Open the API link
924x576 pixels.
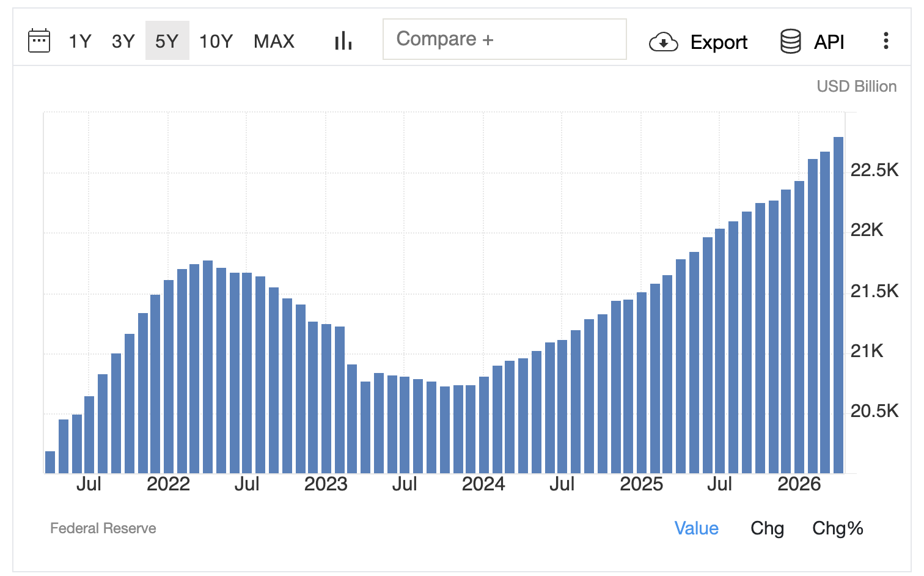pos(829,42)
